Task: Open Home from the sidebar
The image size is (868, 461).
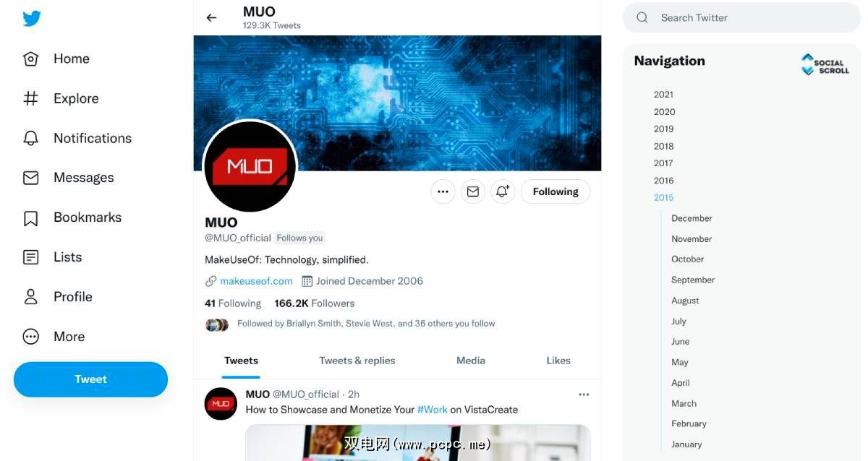Action: click(x=56, y=59)
